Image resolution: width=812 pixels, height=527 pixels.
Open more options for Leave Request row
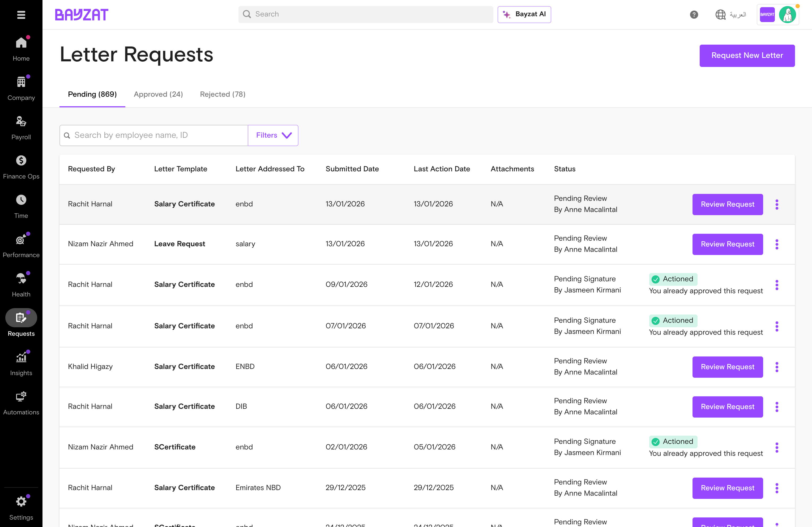[777, 244]
